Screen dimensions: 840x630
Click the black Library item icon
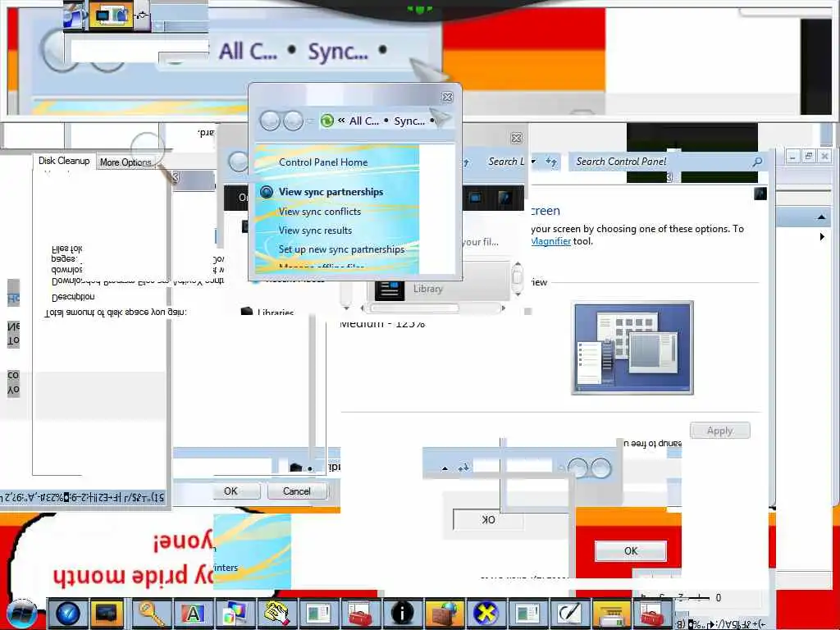[x=390, y=290]
